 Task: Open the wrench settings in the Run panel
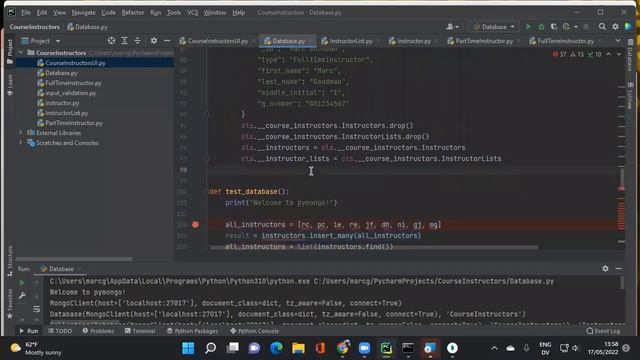[x=22, y=295]
